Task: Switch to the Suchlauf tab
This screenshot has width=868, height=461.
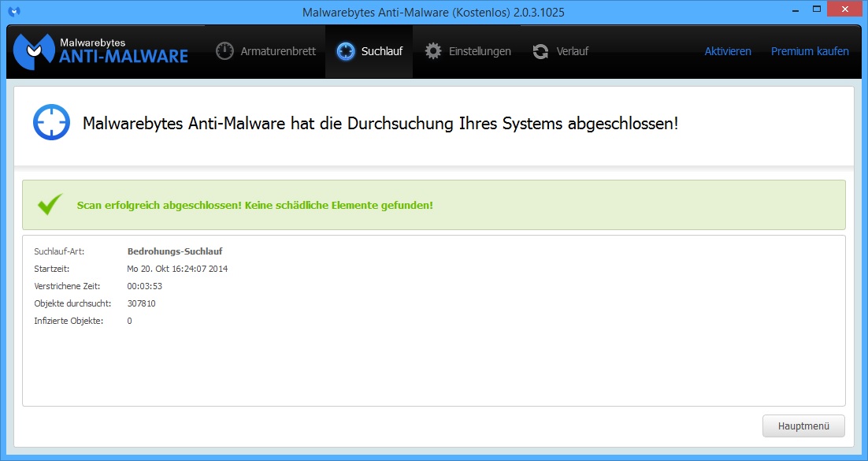Action: [x=369, y=51]
